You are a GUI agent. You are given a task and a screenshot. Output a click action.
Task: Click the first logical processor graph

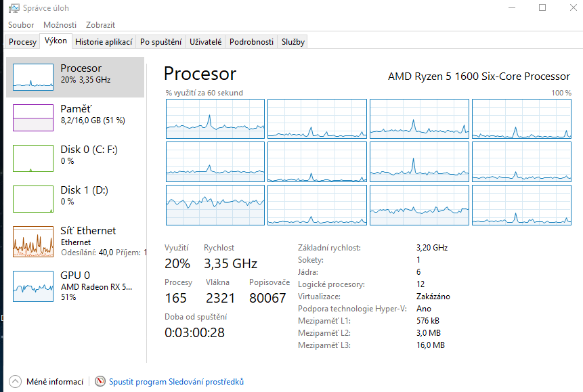coord(215,118)
